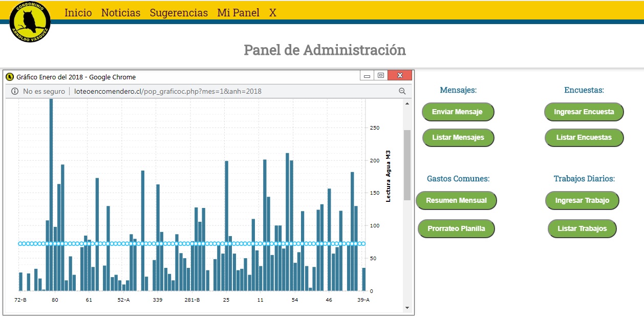Open the Sugerencias menu item
Image resolution: width=644 pixels, height=336 pixels.
179,13
